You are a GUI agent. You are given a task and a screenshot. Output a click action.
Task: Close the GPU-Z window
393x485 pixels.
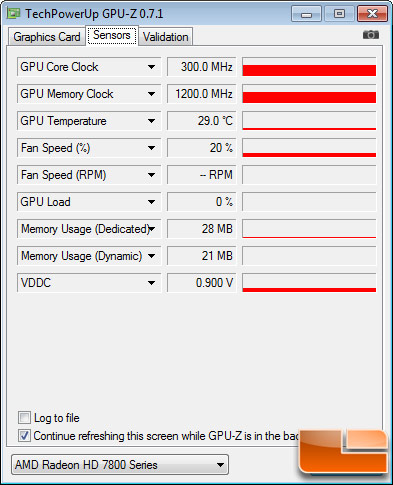click(x=372, y=14)
